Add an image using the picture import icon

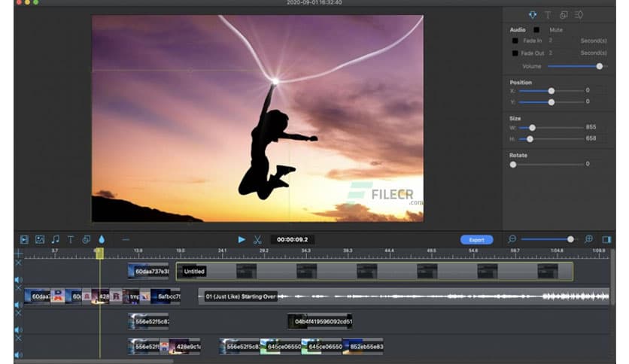point(40,240)
